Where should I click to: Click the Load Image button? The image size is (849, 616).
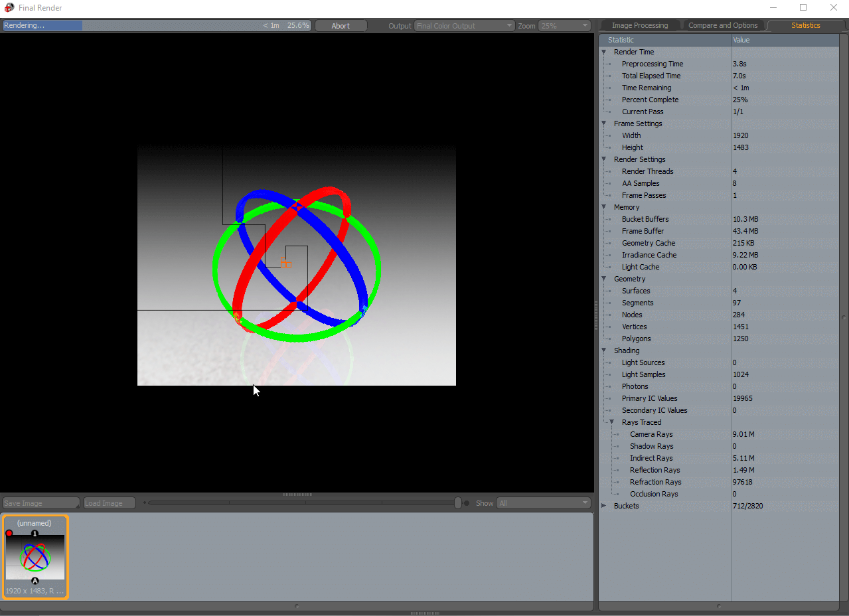109,503
